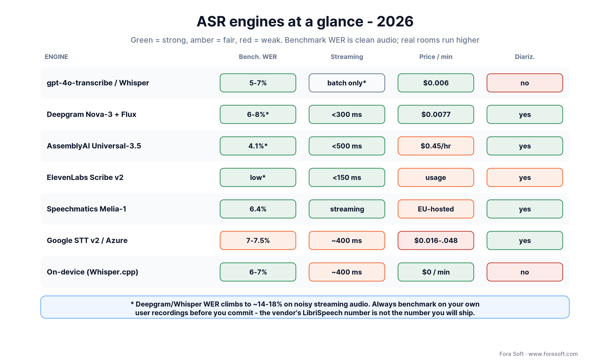Open the Fora Soft www.forasoft.com credit

[x=538, y=354]
